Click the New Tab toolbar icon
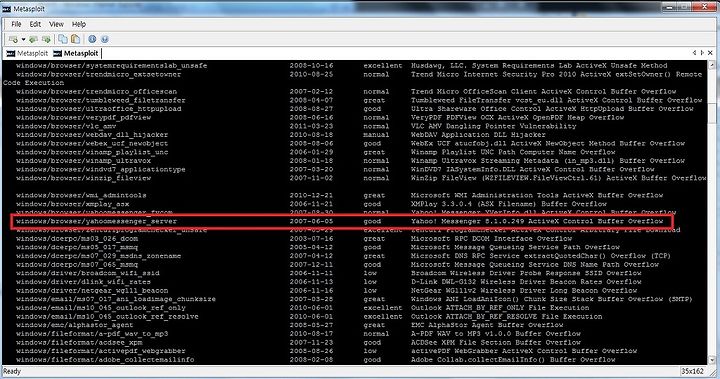The image size is (720, 379). coord(13,39)
